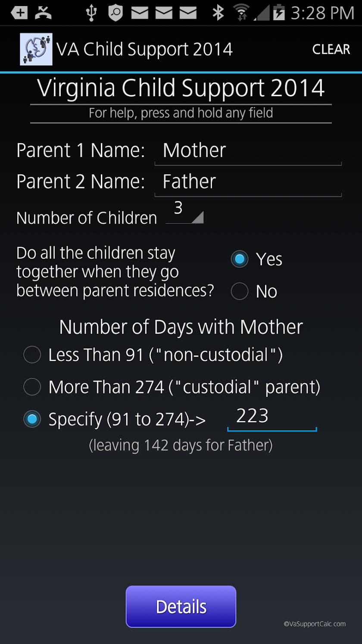Select No for children staying together

pyautogui.click(x=240, y=292)
